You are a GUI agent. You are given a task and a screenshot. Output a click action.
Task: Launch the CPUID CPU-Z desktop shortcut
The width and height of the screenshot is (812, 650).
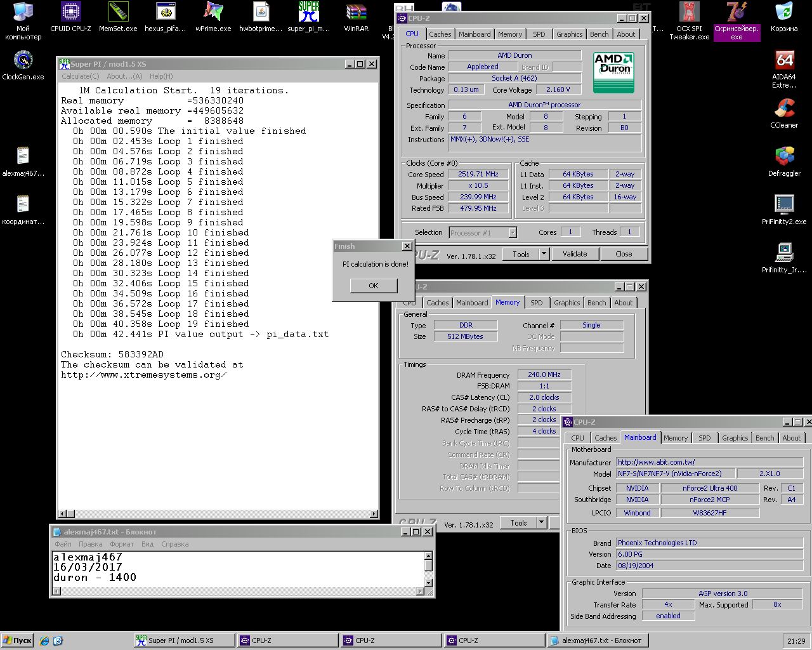pos(70,17)
